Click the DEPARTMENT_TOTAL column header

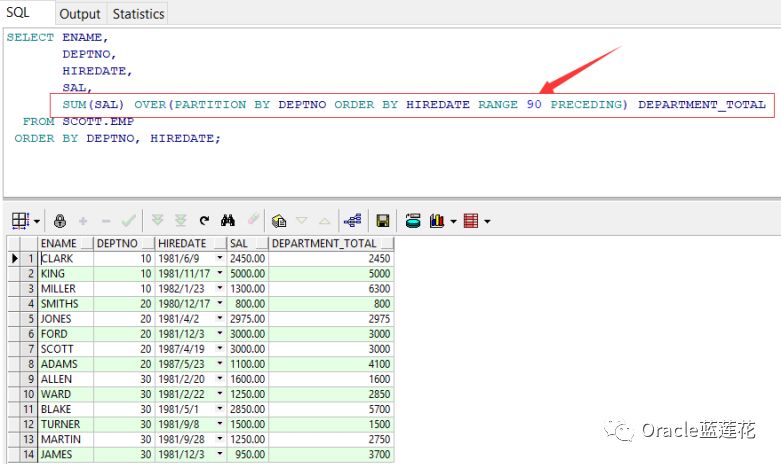click(x=331, y=243)
